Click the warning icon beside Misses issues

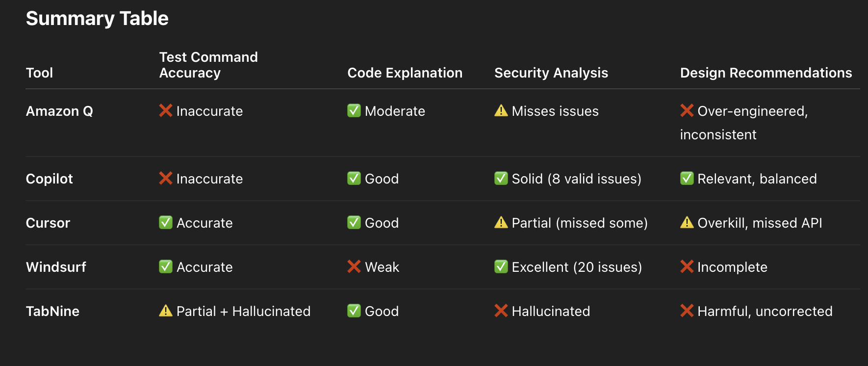[501, 111]
